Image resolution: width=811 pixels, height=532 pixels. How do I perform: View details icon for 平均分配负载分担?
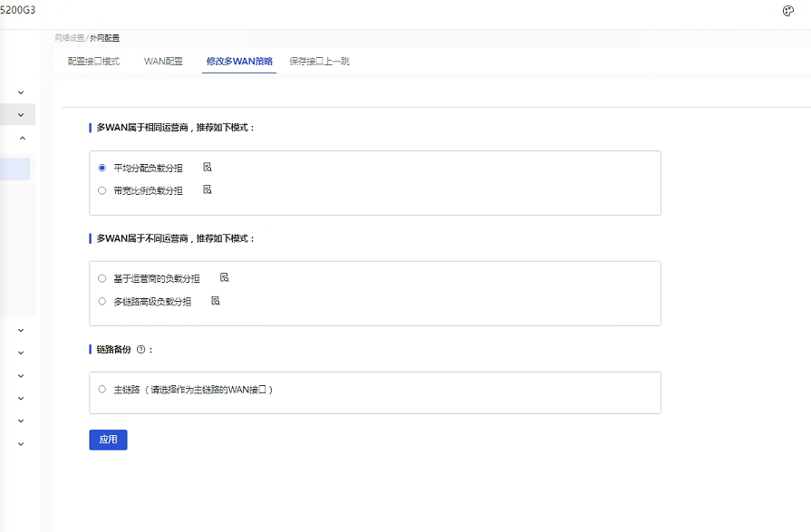point(208,167)
